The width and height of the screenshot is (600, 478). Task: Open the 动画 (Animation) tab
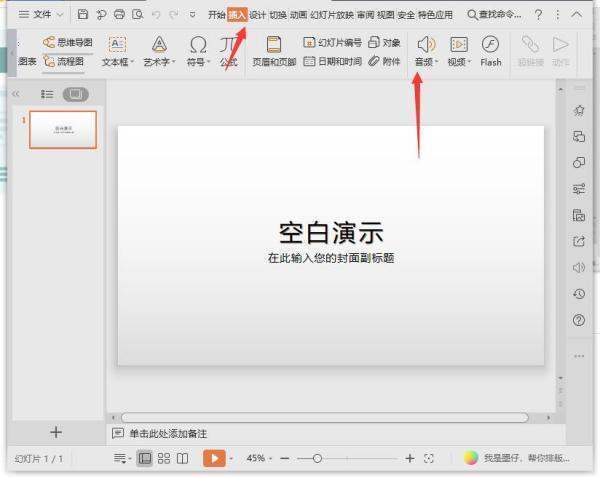pyautogui.click(x=298, y=15)
